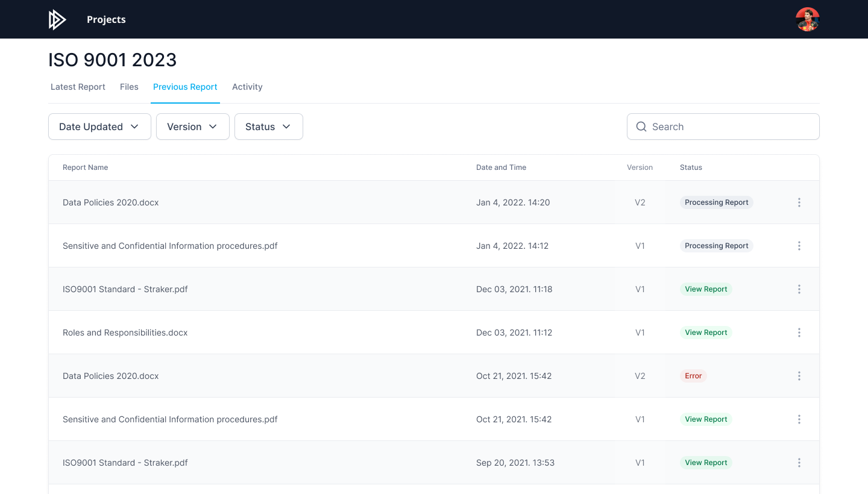Click the V2 version on the Jan 4 14:20 row

coord(640,202)
